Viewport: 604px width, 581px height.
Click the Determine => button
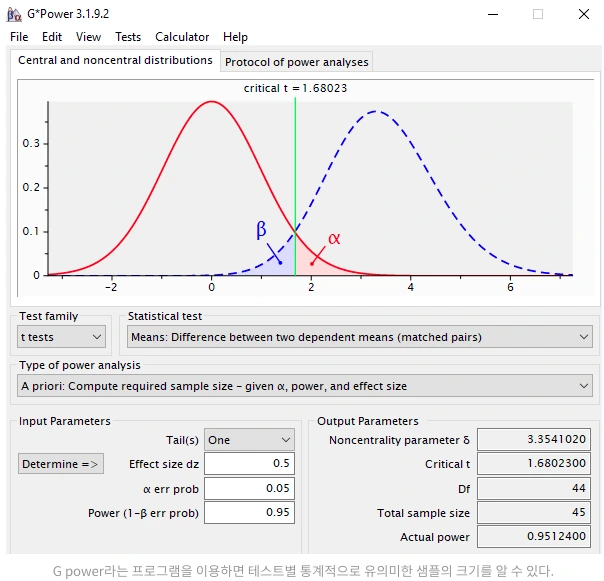[x=61, y=464]
